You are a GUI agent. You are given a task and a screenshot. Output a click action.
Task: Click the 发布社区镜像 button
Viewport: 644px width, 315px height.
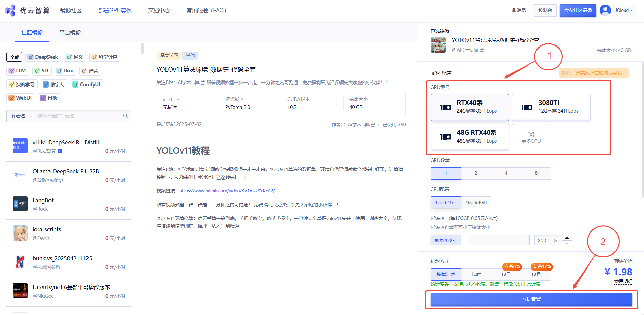tap(578, 10)
